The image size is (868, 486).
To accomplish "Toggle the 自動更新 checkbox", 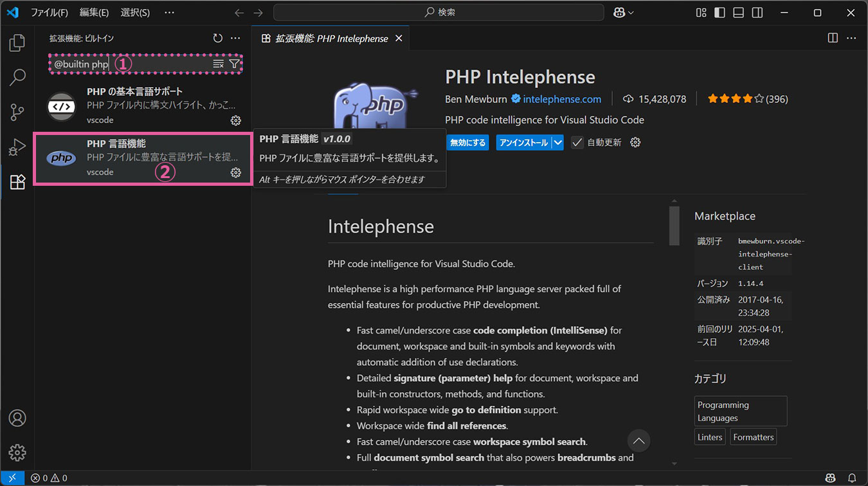I will 577,142.
